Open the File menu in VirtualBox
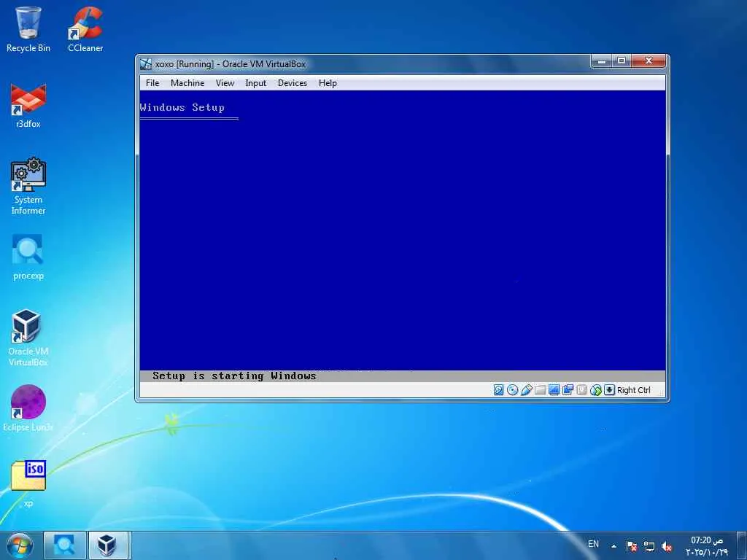This screenshot has width=747, height=560. point(152,83)
